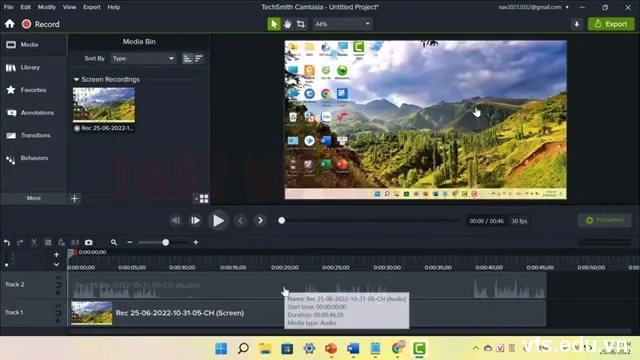Sort media bin in descending order
This screenshot has height=360, width=640.
pos(199,58)
